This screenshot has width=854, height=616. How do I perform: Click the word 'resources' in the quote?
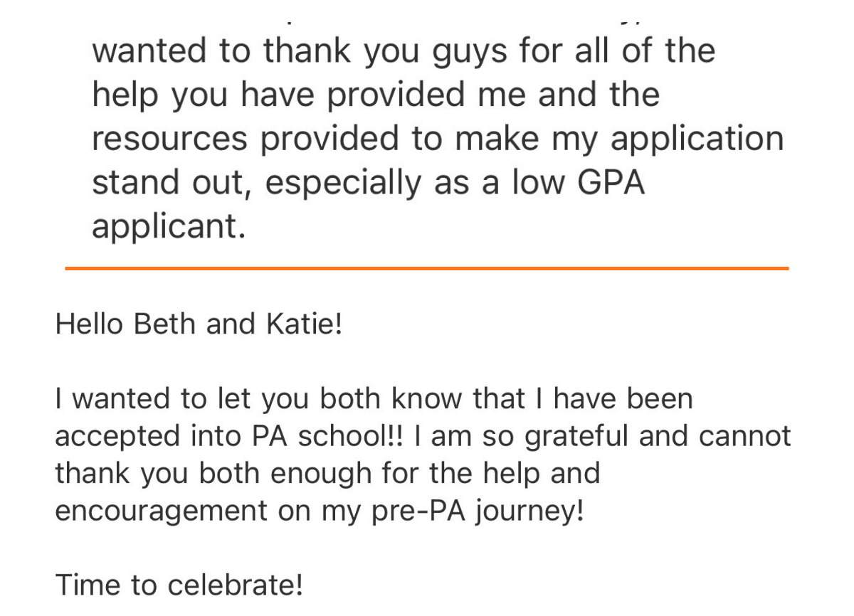point(170,139)
